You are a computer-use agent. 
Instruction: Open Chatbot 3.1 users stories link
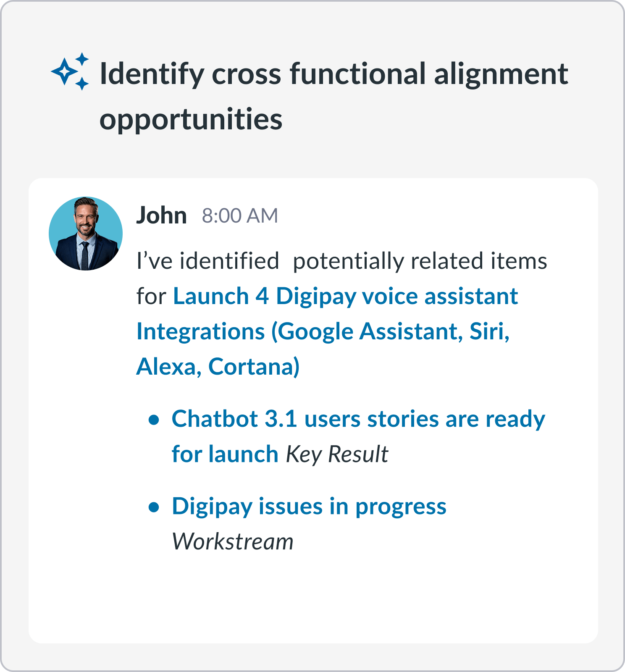click(358, 436)
